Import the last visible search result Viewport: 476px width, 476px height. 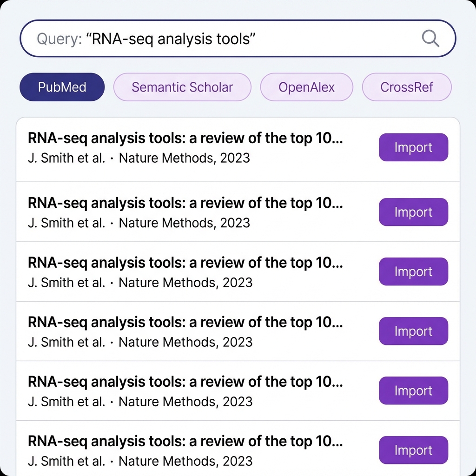[x=413, y=450]
